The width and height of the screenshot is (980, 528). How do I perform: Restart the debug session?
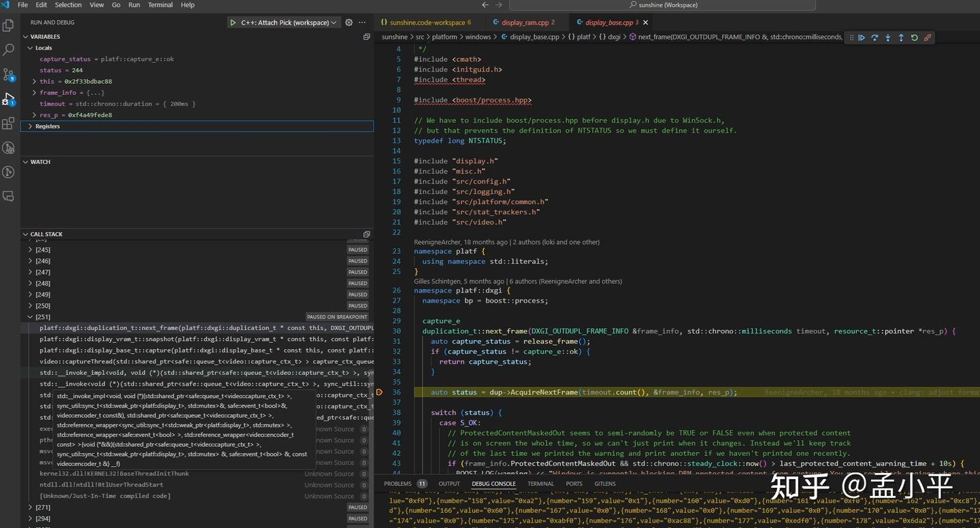tap(914, 38)
